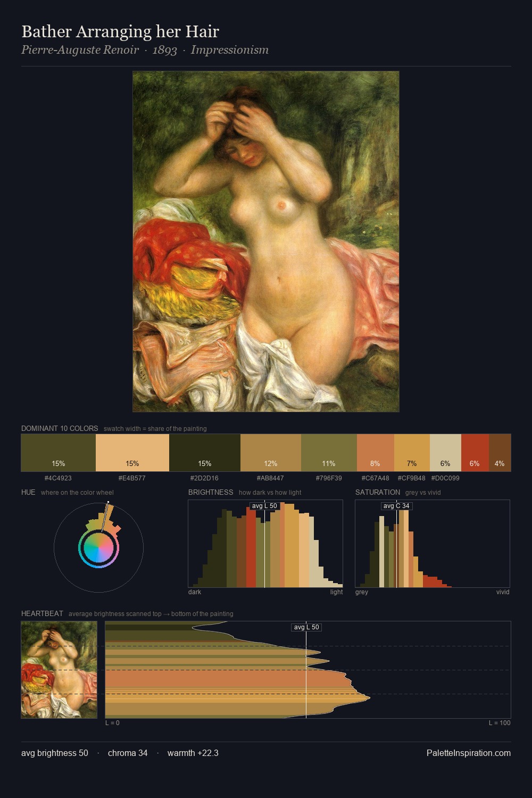Click the #D0C099 hex code text

click(445, 478)
